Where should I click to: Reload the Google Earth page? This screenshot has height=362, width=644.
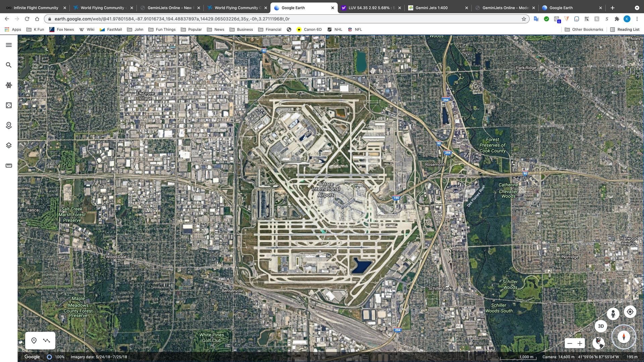27,19
